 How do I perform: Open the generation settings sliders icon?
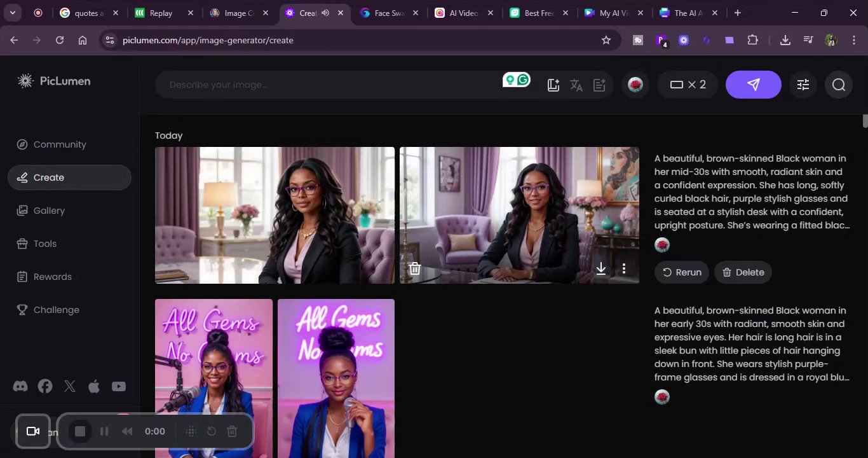[803, 85]
